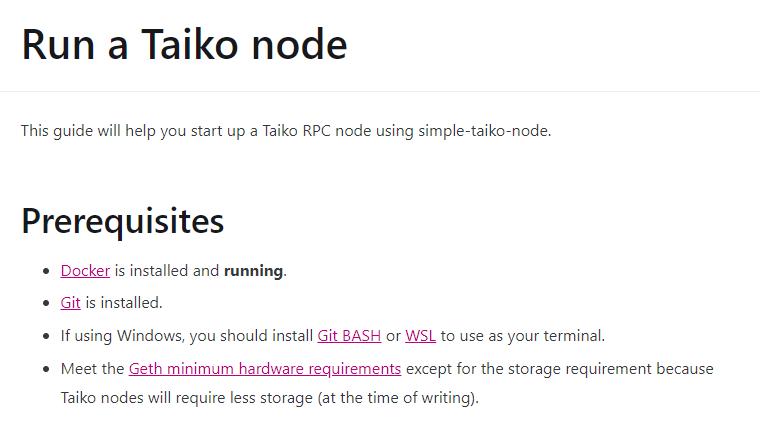Visit the WSL link
Image resolution: width=760 pixels, height=437 pixels.
[420, 335]
